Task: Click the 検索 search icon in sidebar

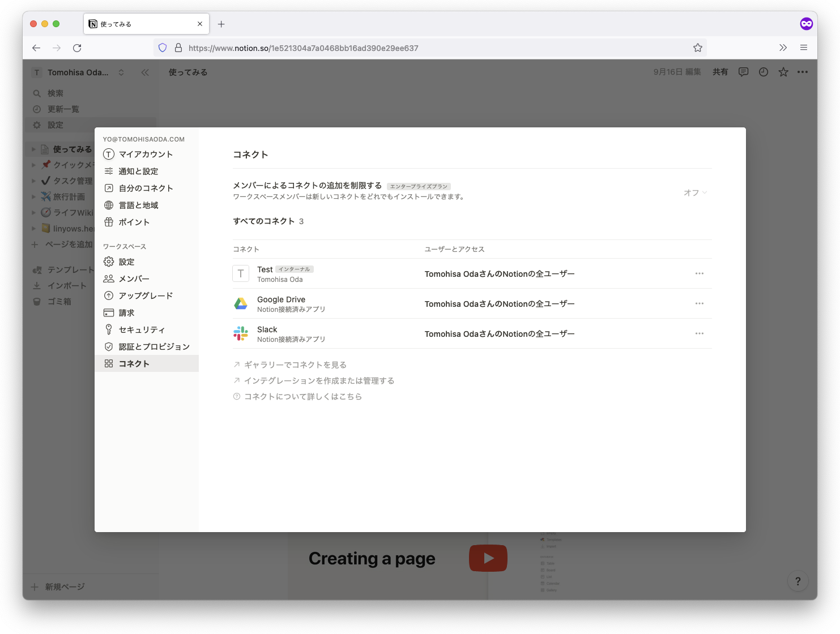Action: click(36, 93)
